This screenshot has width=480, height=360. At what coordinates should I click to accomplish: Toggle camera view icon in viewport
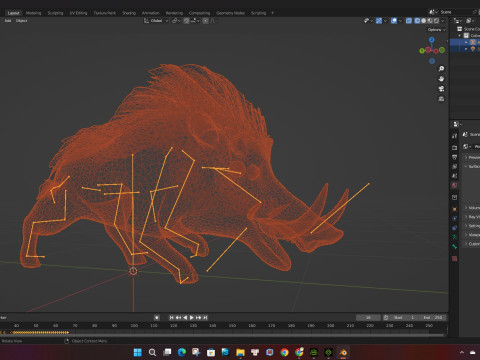coord(441,89)
